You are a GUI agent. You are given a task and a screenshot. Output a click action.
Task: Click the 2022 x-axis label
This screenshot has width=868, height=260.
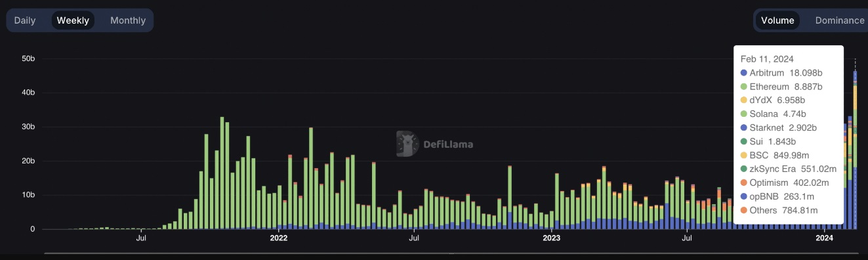(279, 238)
